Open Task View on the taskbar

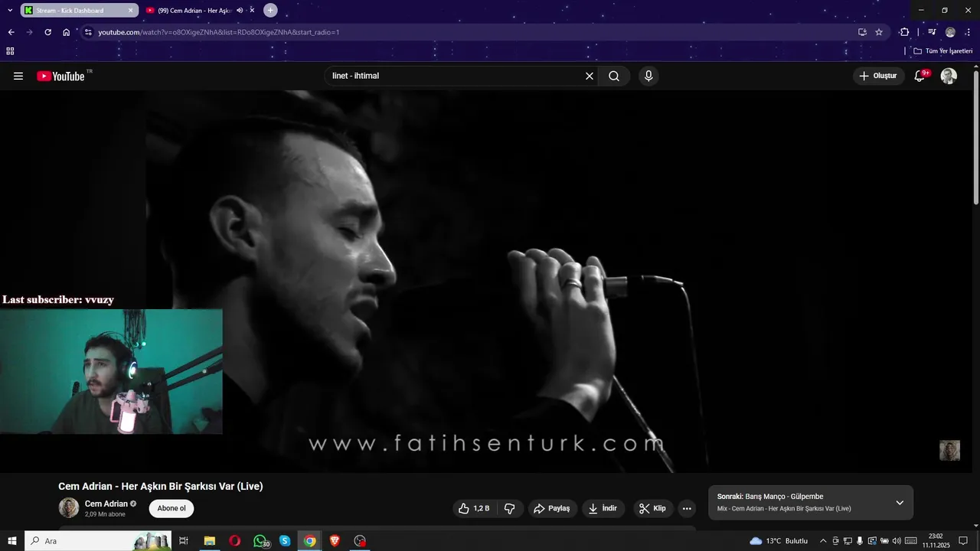pos(184,541)
